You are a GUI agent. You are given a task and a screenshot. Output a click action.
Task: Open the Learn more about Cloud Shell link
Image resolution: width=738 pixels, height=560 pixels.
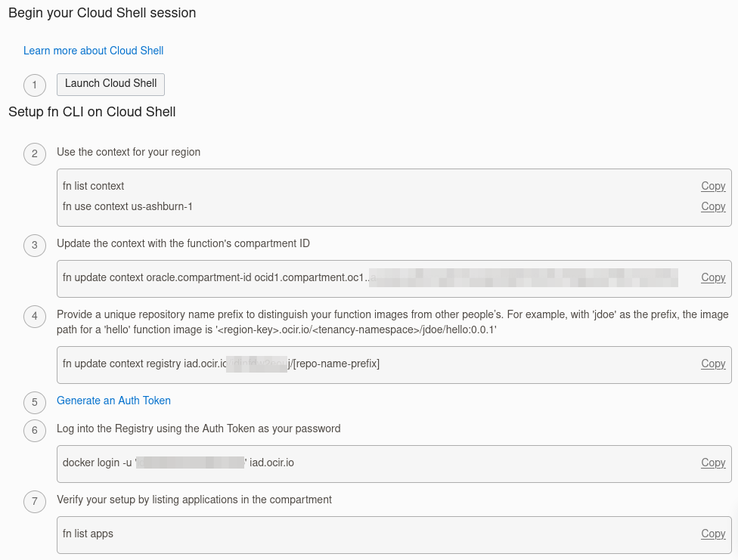pyautogui.click(x=93, y=51)
